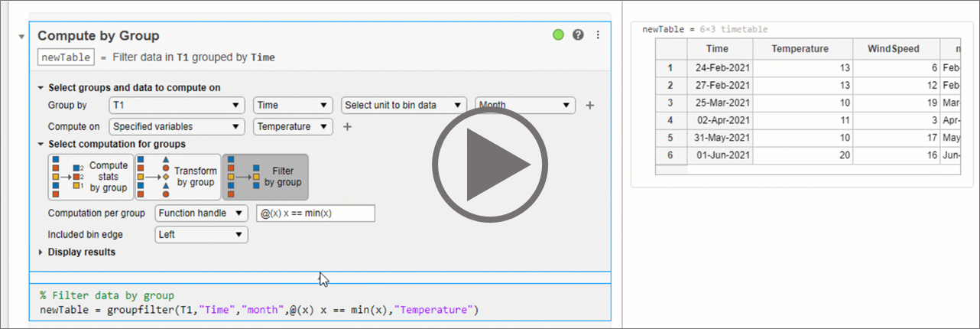The image size is (980, 329).
Task: Add another grouping variable with plus icon
Action: coord(589,106)
